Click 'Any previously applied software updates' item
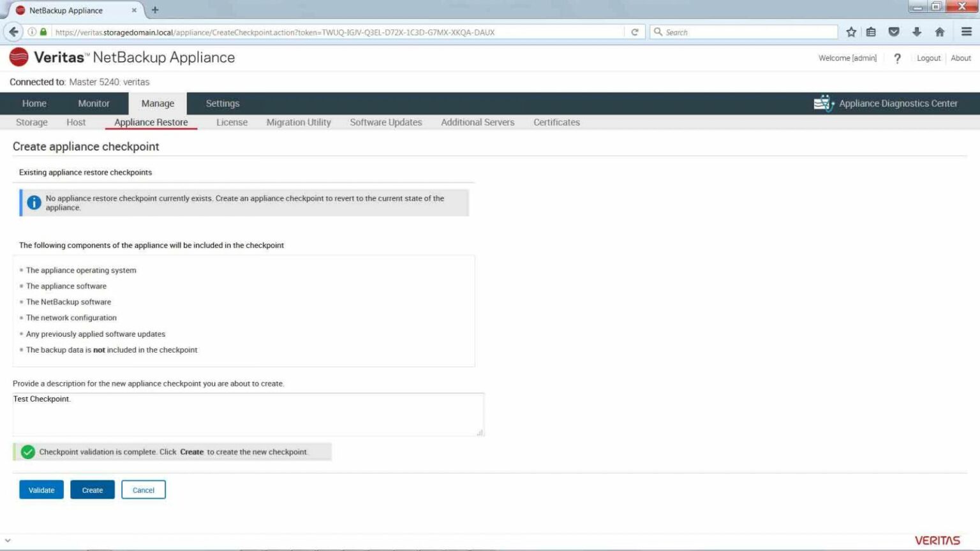 click(96, 334)
